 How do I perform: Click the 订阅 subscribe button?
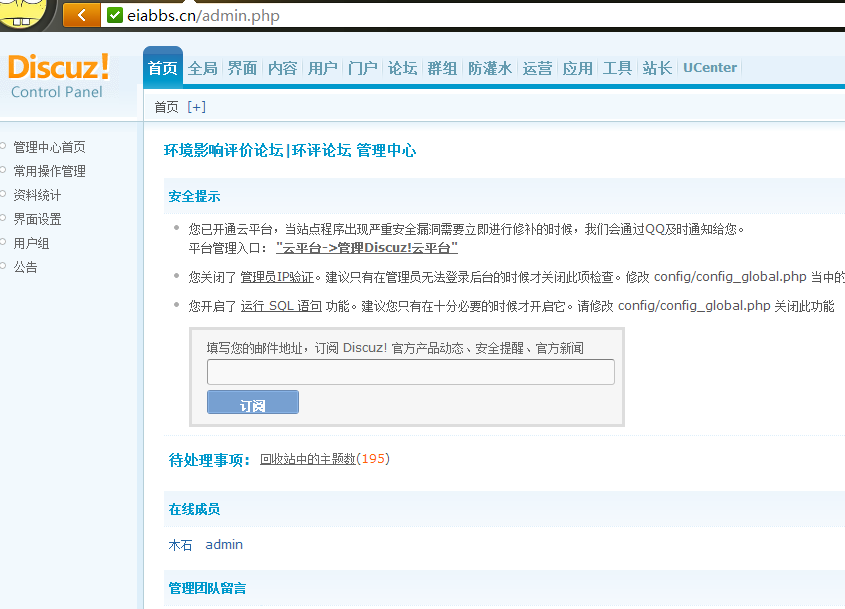tap(253, 402)
